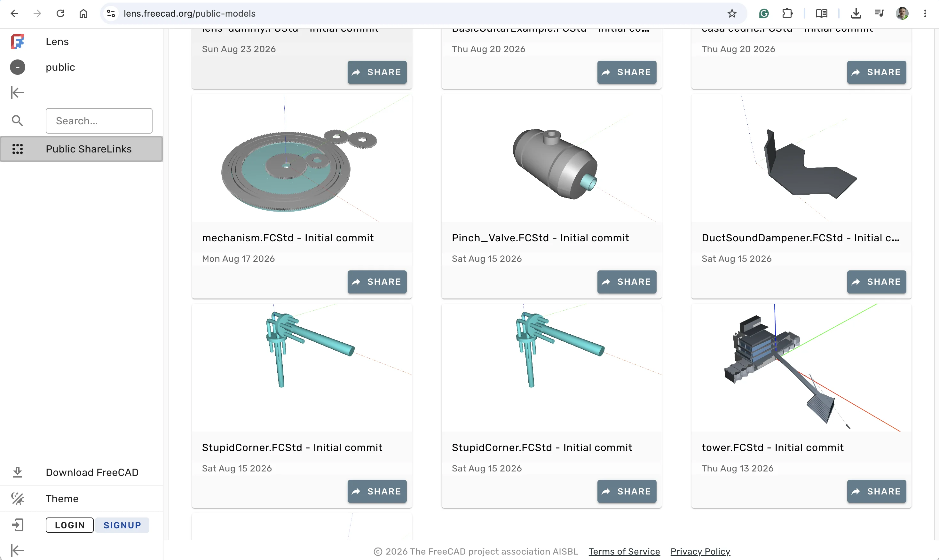Open the Grammarly extension icon
939x560 pixels.
click(764, 14)
